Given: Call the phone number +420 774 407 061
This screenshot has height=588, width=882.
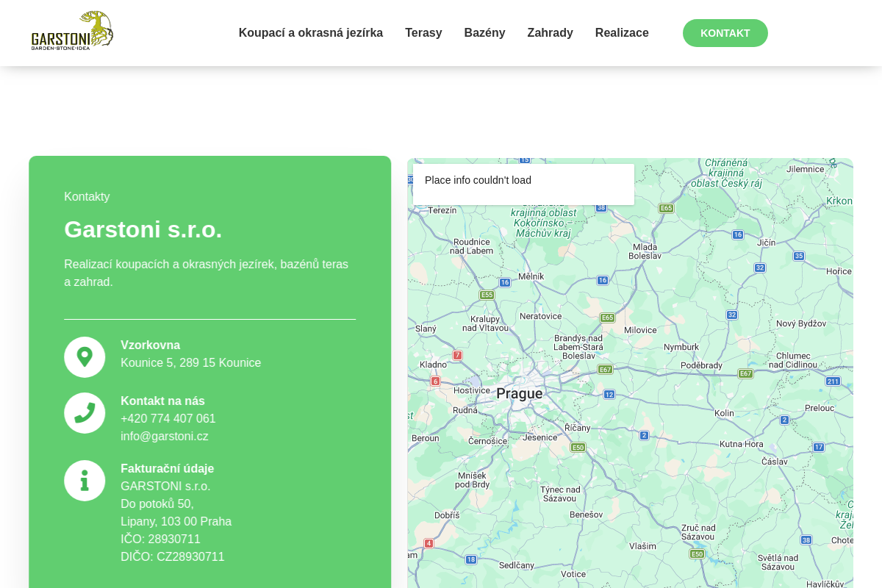Looking at the screenshot, I should [x=168, y=419].
